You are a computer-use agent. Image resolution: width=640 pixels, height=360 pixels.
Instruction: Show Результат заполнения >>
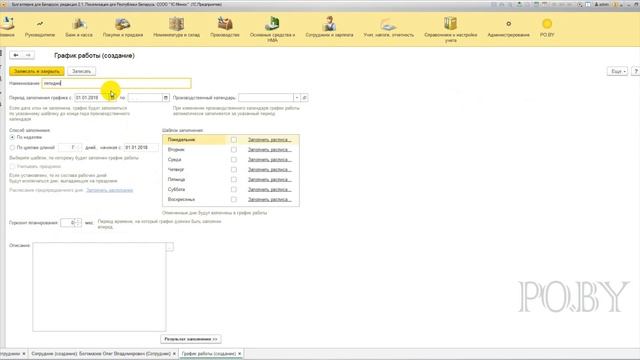coord(191,339)
